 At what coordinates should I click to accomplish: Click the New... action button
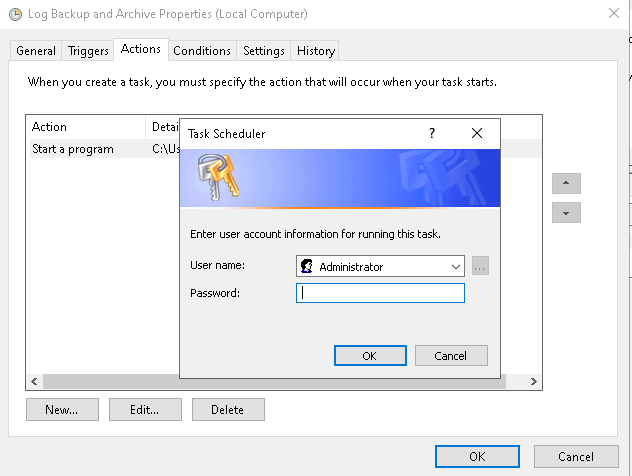pos(62,409)
